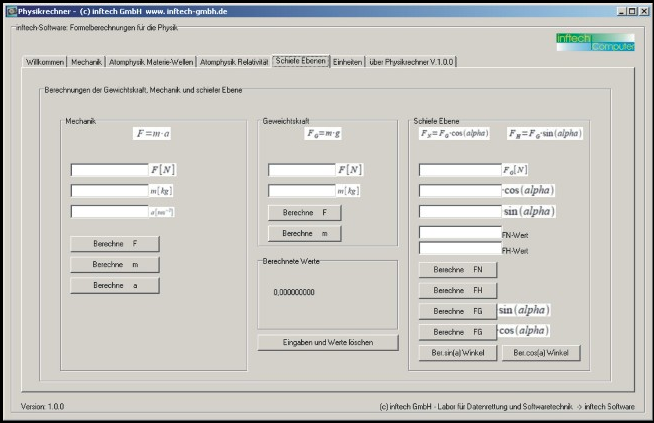Open the über Physikrechner V.1.0.0 tab

411,62
